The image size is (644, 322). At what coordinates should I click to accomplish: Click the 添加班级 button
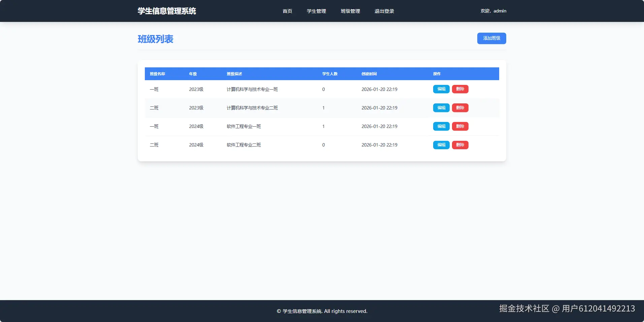click(491, 38)
